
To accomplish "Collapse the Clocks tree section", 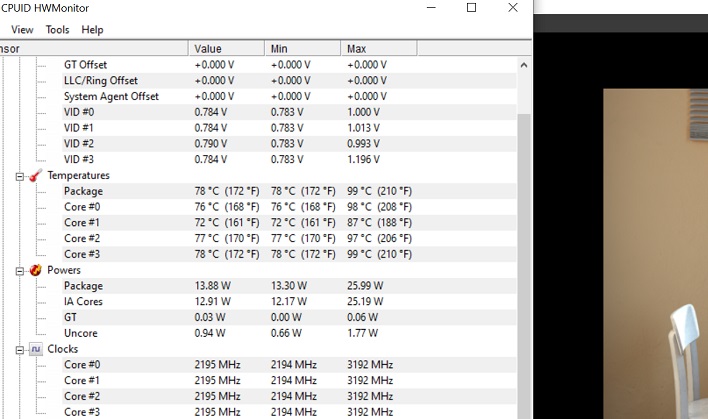I will click(x=19, y=350).
